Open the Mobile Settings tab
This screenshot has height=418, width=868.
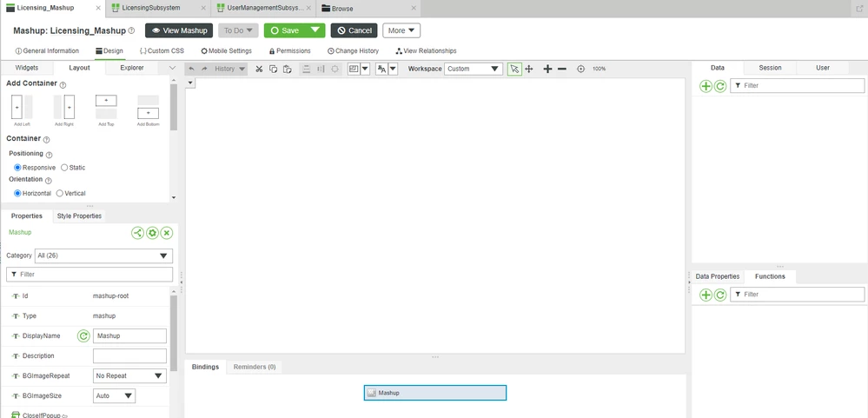(x=227, y=51)
